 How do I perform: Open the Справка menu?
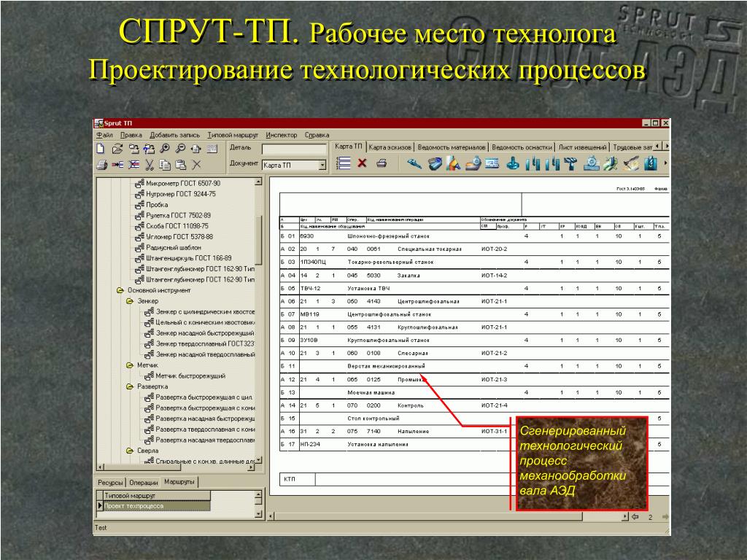pos(317,135)
